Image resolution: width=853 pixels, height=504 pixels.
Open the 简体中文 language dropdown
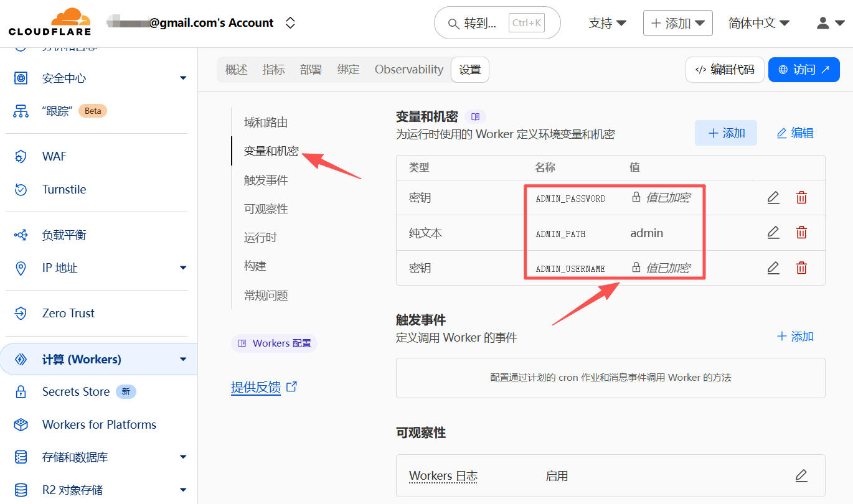point(758,23)
